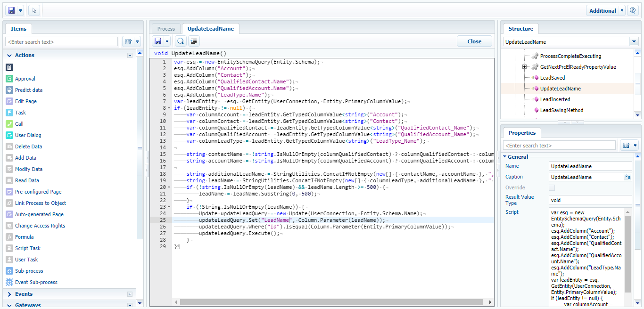Click the Close button above the code
The image size is (644, 309).
pos(474,41)
